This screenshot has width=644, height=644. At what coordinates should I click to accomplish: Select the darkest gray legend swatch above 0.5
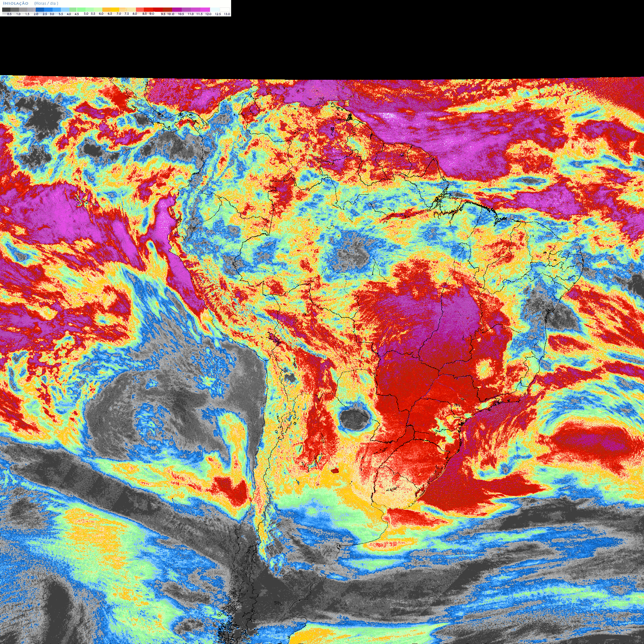click(6, 10)
